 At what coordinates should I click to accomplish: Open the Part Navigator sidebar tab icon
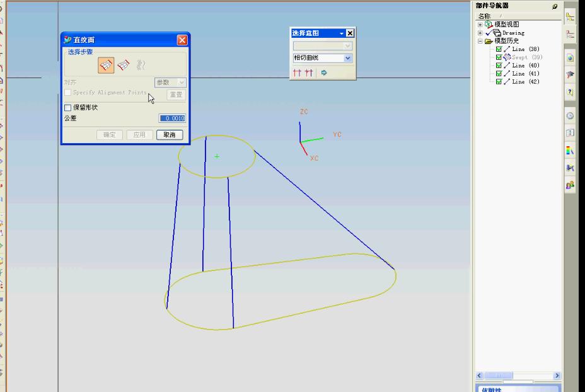point(570,35)
